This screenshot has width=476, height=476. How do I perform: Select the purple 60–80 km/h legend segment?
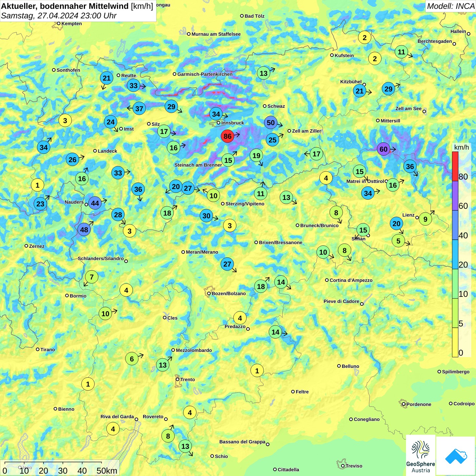[455, 195]
